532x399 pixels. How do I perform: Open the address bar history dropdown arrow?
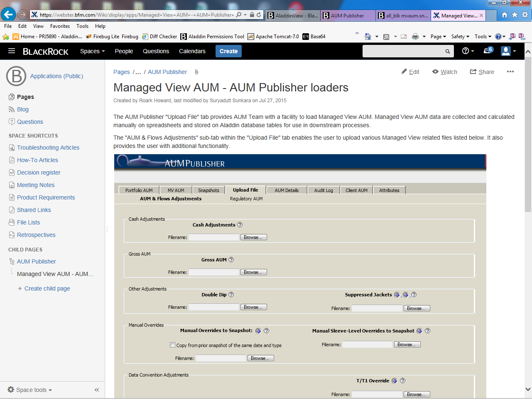245,15
